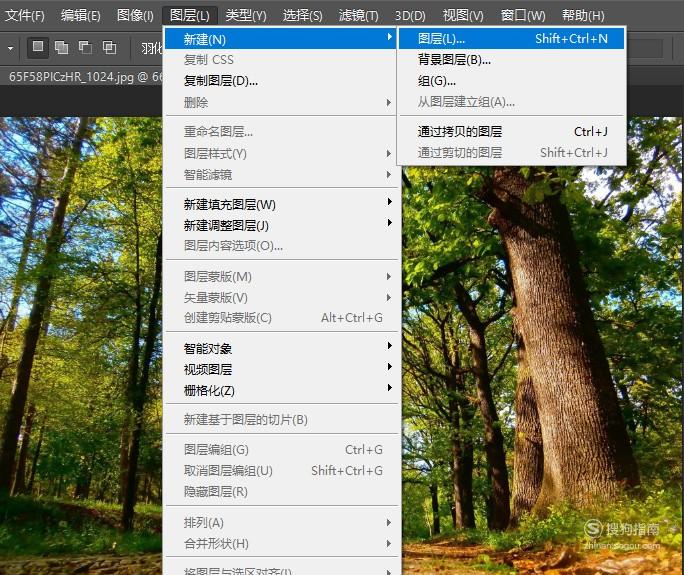Image resolution: width=684 pixels, height=575 pixels.
Task: Choose 图层(L)... Shift+Ctrl+N in the submenu
Action: pyautogui.click(x=512, y=38)
